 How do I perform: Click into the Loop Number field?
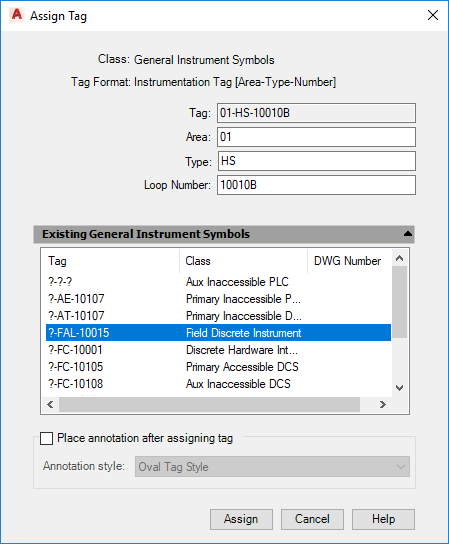tap(316, 185)
